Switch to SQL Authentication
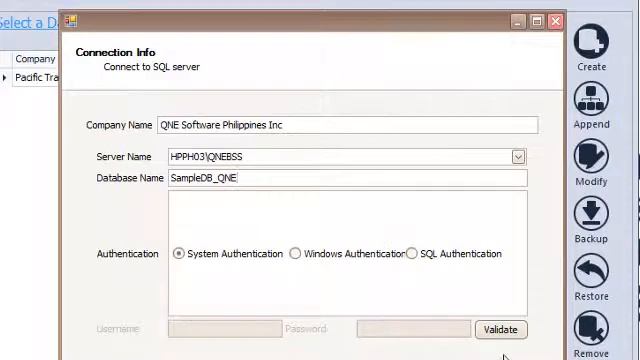This screenshot has height=360, width=640. click(411, 253)
